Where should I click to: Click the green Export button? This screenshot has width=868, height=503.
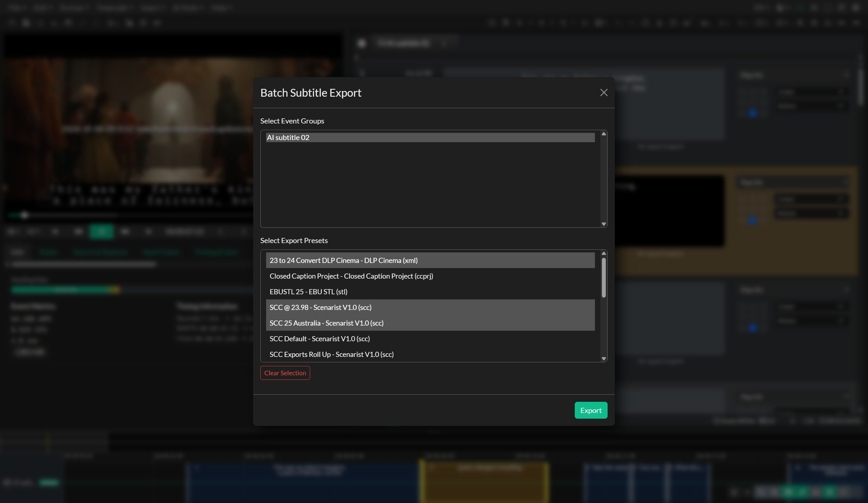[591, 411]
